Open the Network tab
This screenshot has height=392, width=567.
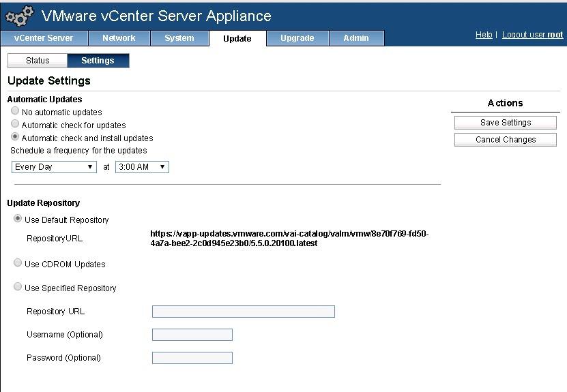[x=119, y=38]
